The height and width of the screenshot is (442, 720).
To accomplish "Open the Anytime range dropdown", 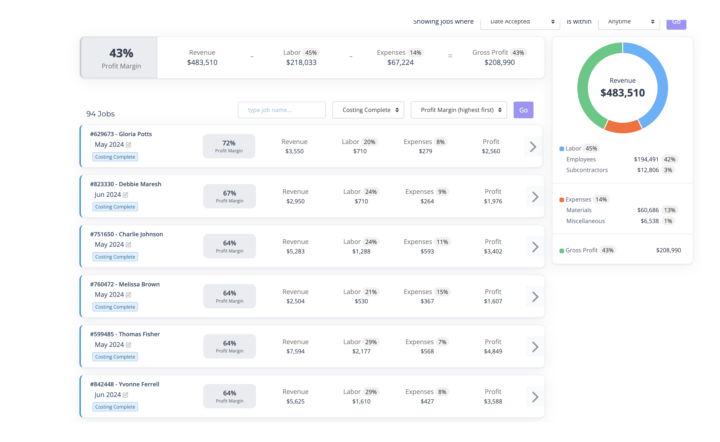I will pos(629,22).
